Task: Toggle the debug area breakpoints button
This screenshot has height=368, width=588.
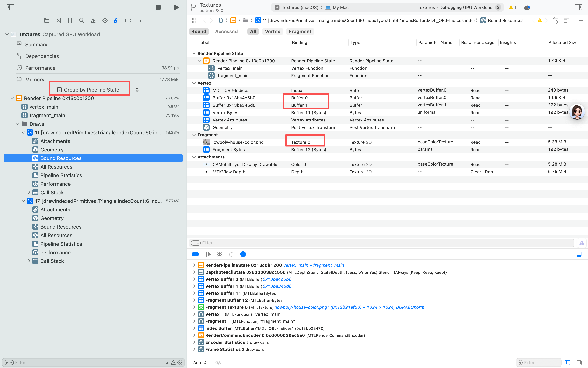Action: coord(196,254)
